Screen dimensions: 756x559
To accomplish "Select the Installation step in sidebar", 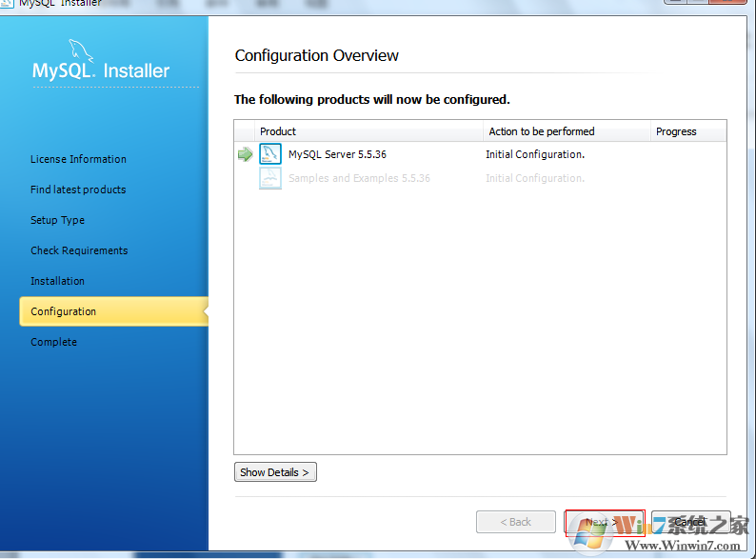I will coord(57,281).
